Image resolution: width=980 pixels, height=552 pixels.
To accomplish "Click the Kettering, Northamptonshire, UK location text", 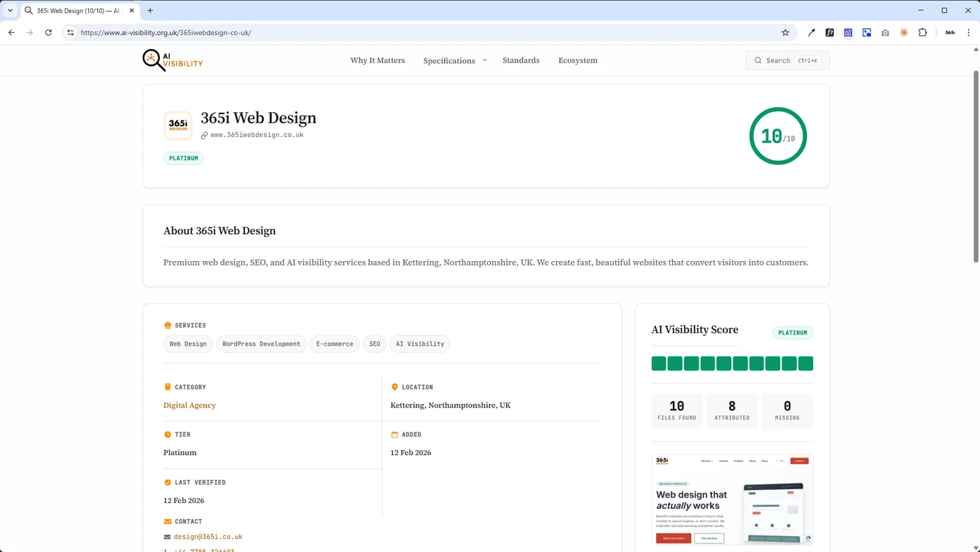I will point(451,405).
